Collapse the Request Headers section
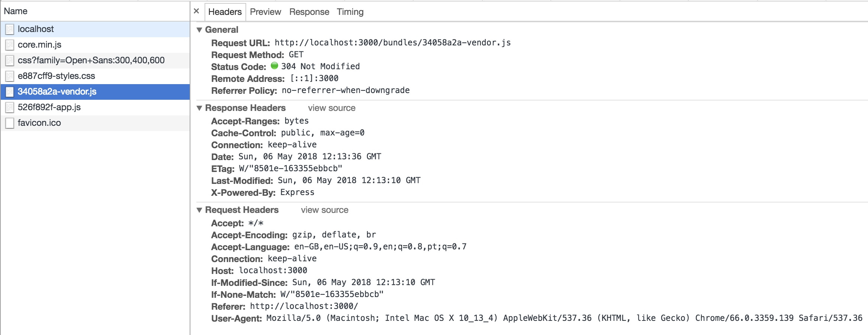The image size is (868, 335). click(x=200, y=210)
